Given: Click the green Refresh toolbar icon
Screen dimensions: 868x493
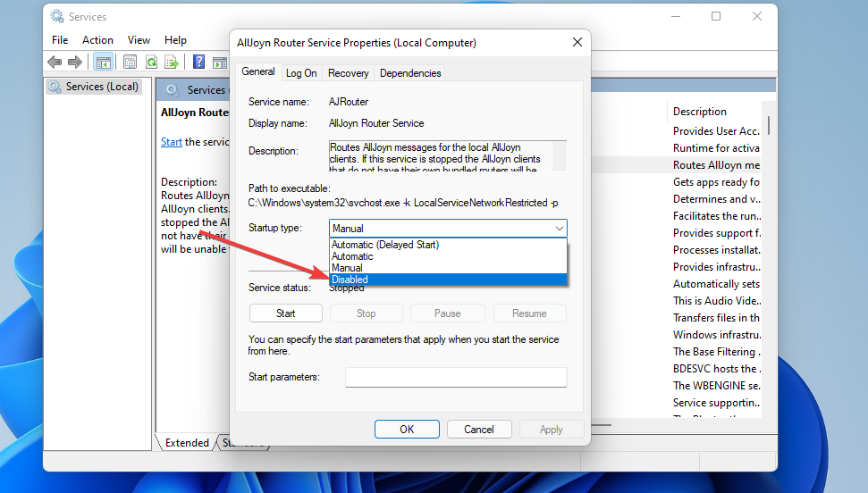Looking at the screenshot, I should pos(151,62).
